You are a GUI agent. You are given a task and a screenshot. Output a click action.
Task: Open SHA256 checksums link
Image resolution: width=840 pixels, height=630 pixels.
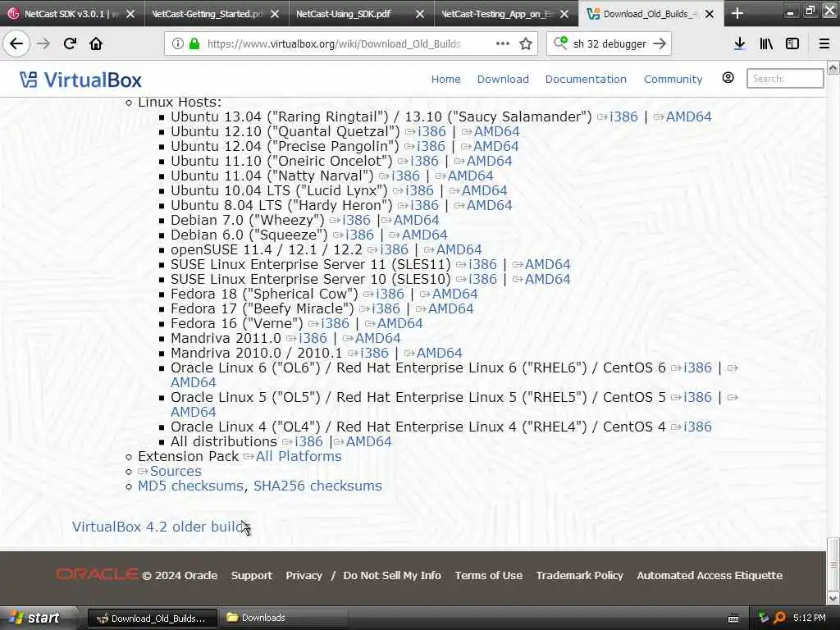click(317, 486)
